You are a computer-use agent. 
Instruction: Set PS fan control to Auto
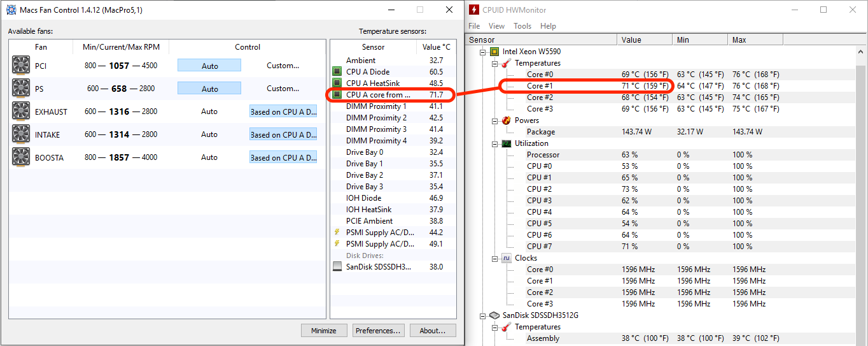[x=209, y=89]
